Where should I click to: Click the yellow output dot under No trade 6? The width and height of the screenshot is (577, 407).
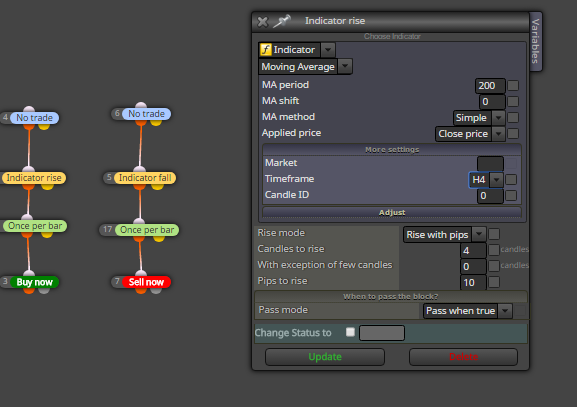[156, 123]
